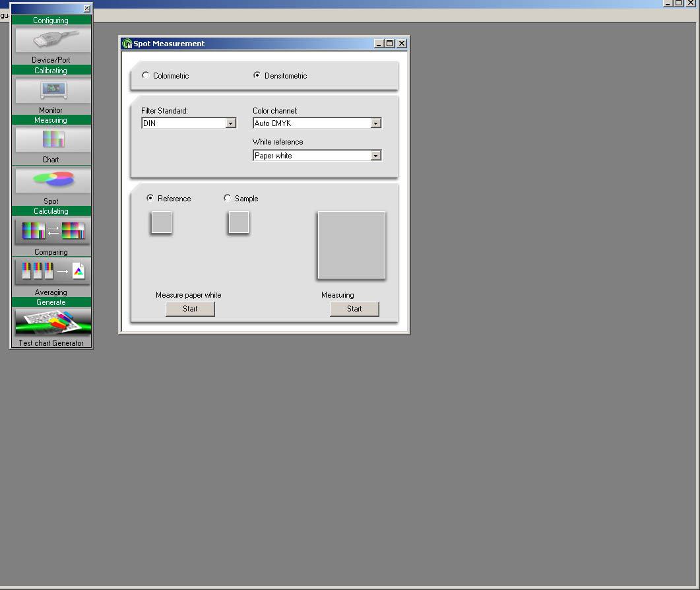700x590 pixels.
Task: Click the Filter Standard label
Action: click(164, 111)
